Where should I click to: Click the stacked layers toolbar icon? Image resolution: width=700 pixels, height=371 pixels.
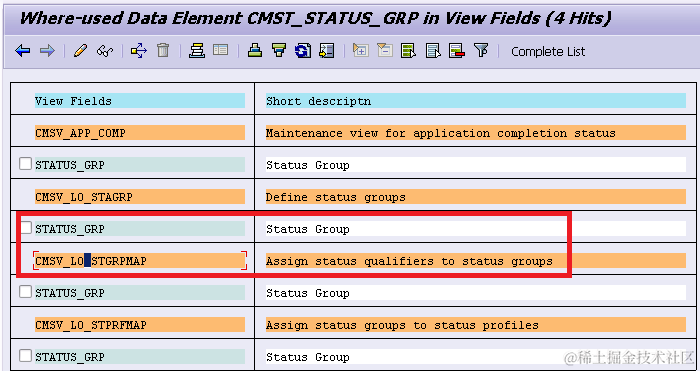point(196,51)
